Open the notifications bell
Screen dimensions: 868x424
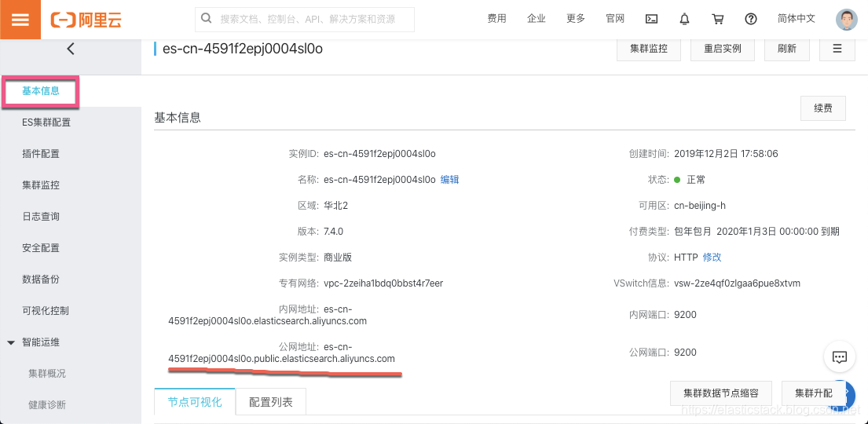pyautogui.click(x=684, y=19)
